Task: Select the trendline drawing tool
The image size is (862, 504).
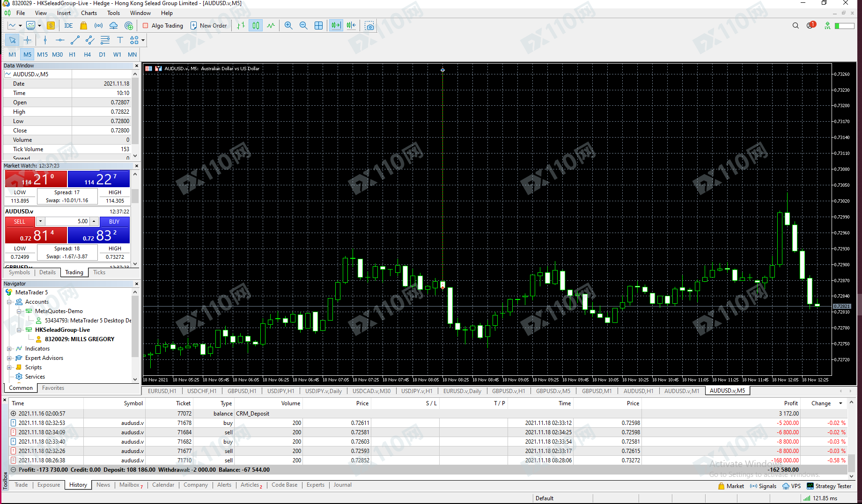Action: pyautogui.click(x=75, y=40)
